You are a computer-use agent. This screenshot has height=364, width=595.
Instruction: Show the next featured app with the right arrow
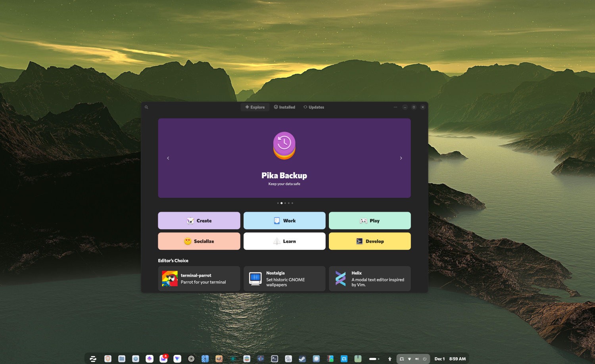[x=401, y=158]
